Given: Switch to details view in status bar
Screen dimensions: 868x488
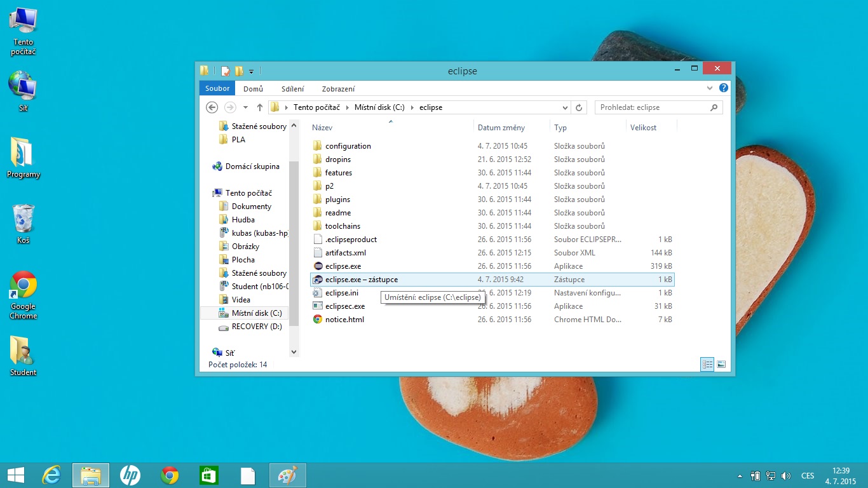Looking at the screenshot, I should 707,364.
